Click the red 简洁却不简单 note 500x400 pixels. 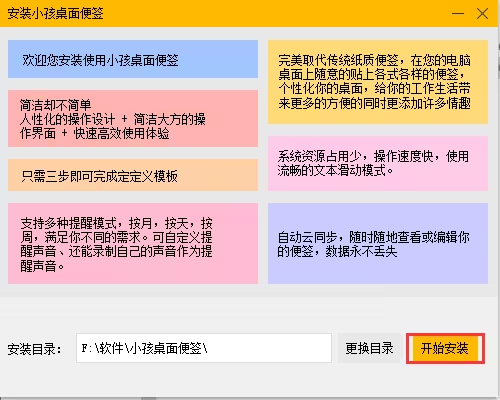tap(133, 118)
